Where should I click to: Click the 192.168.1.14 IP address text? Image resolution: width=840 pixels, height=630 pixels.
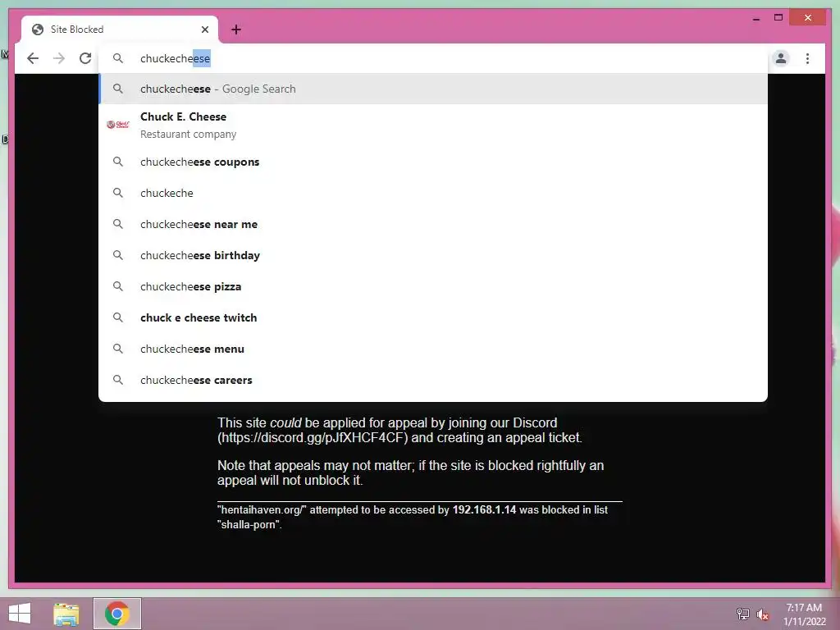click(x=484, y=510)
